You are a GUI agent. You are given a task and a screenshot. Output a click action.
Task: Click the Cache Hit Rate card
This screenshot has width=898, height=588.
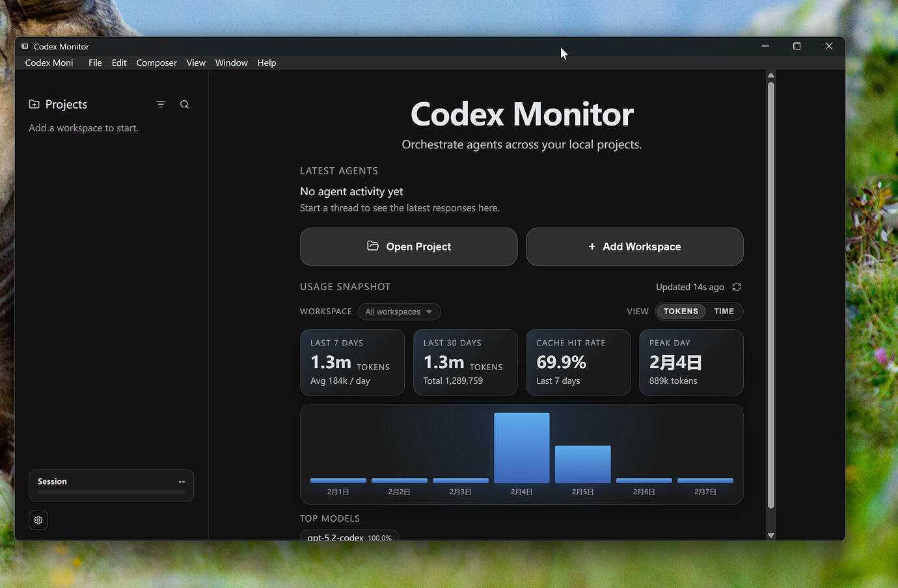(x=578, y=362)
